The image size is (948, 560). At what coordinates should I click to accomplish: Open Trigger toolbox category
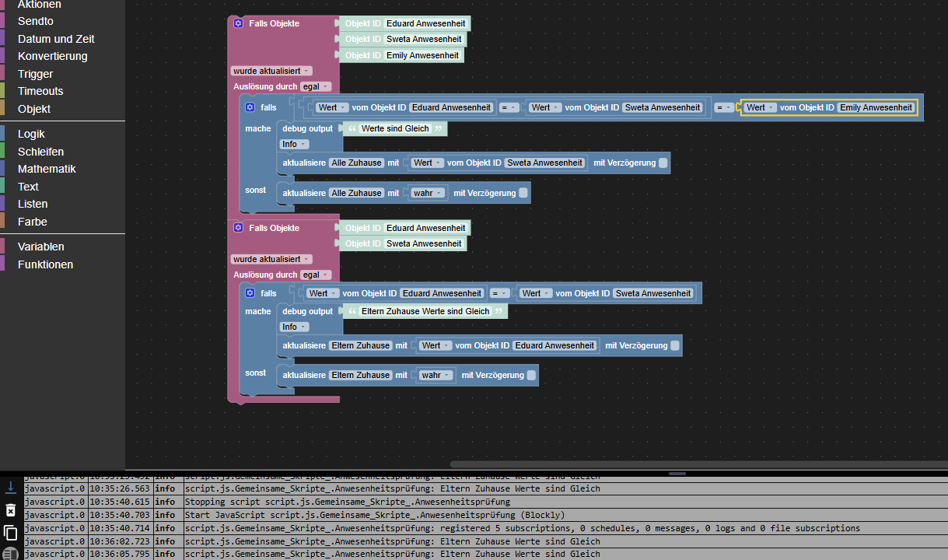click(36, 74)
